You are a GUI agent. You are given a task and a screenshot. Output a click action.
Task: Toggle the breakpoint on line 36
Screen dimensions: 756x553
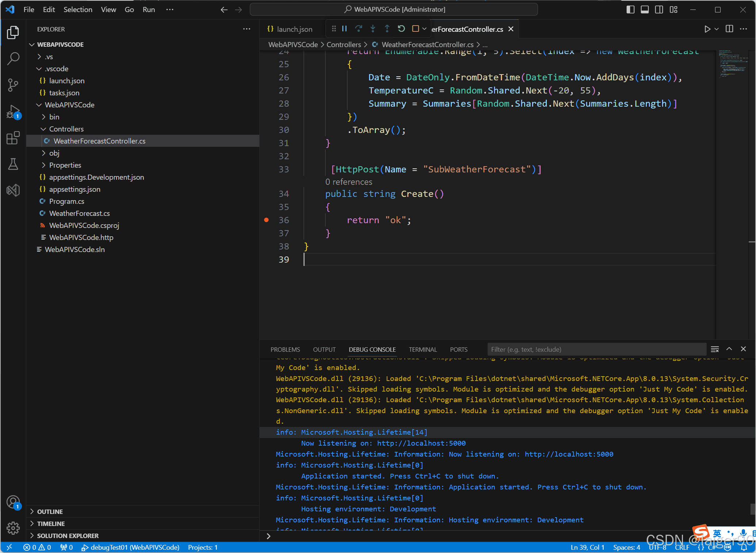(x=267, y=220)
